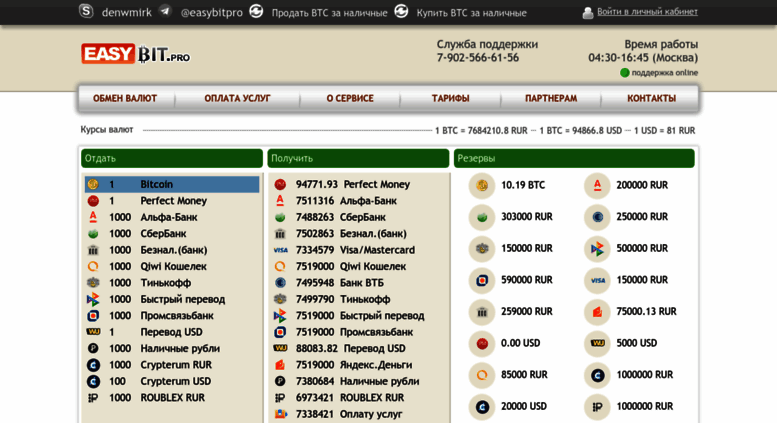Open the ПАРТНЕРАМ section
Screen dimensions: 777x423
tap(551, 98)
